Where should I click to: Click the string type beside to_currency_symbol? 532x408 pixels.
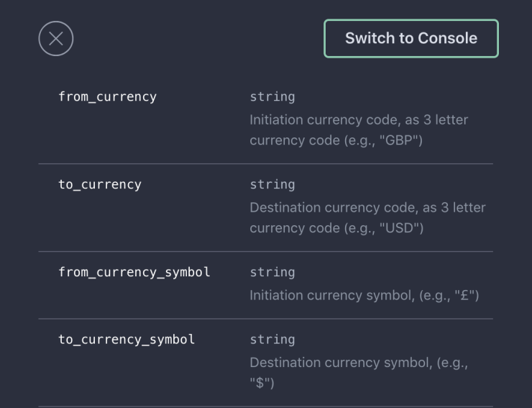tap(272, 339)
